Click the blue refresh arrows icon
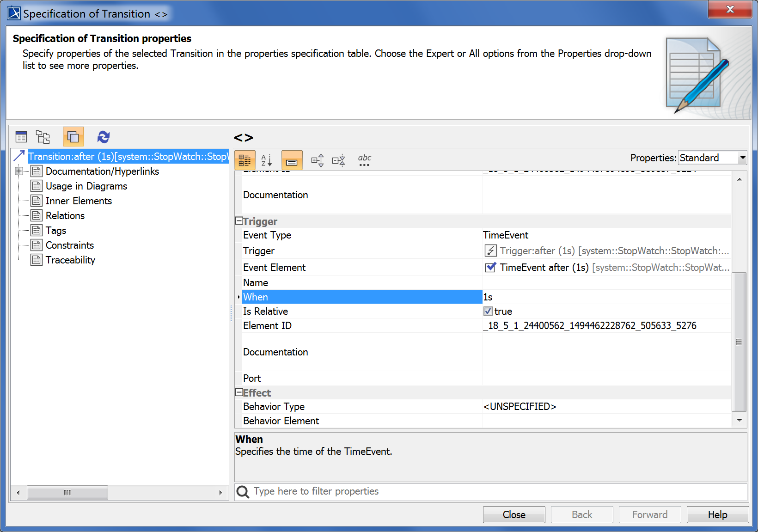This screenshot has height=532, width=758. point(104,137)
